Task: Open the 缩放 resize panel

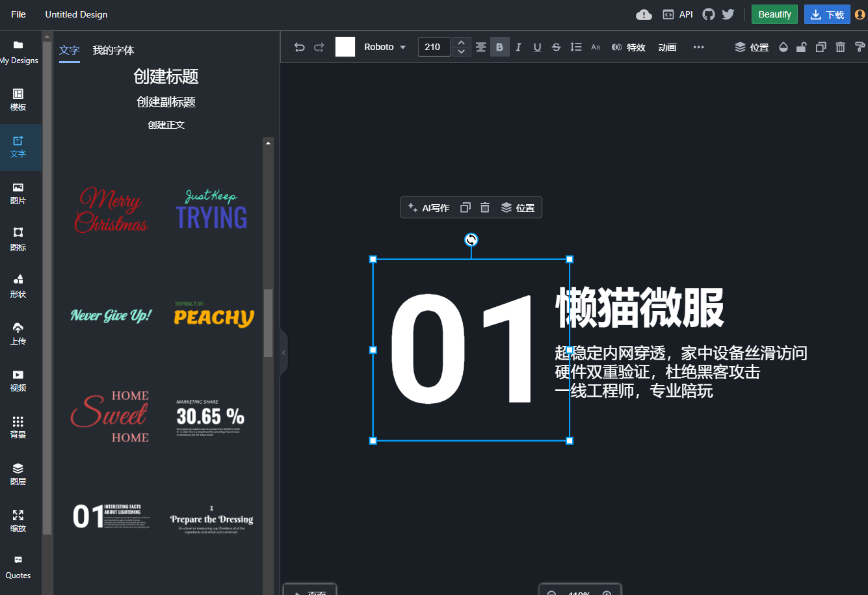Action: 18,522
